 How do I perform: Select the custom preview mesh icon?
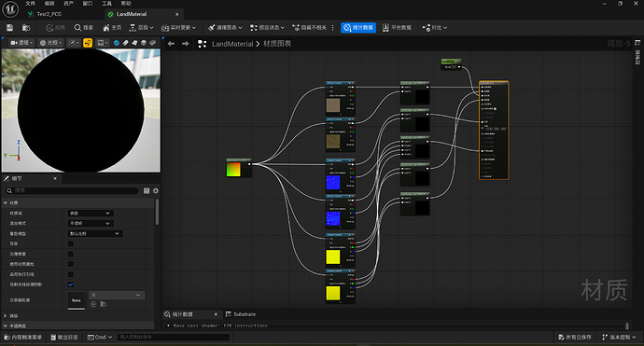pyautogui.click(x=153, y=43)
